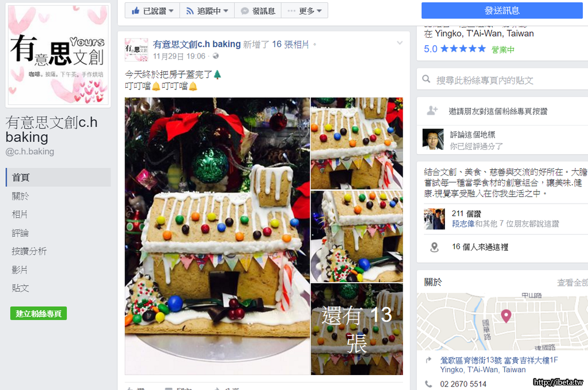Click the location pin by 16 個人來過這裡
The height and width of the screenshot is (390, 588).
point(434,247)
